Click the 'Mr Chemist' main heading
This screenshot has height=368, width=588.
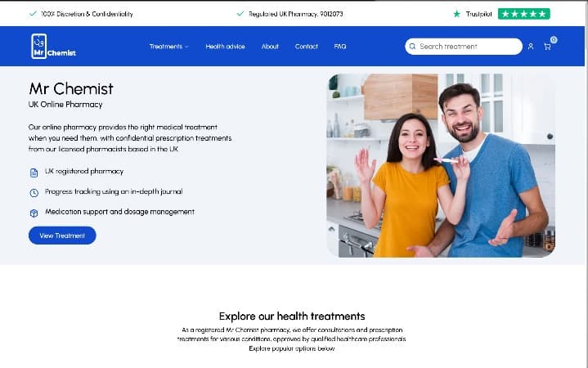(x=71, y=89)
